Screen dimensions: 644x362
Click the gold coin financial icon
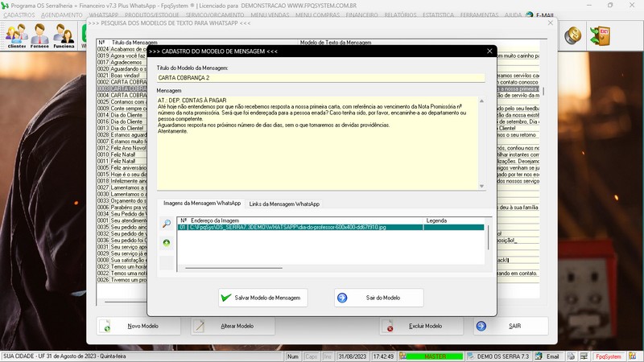click(572, 35)
